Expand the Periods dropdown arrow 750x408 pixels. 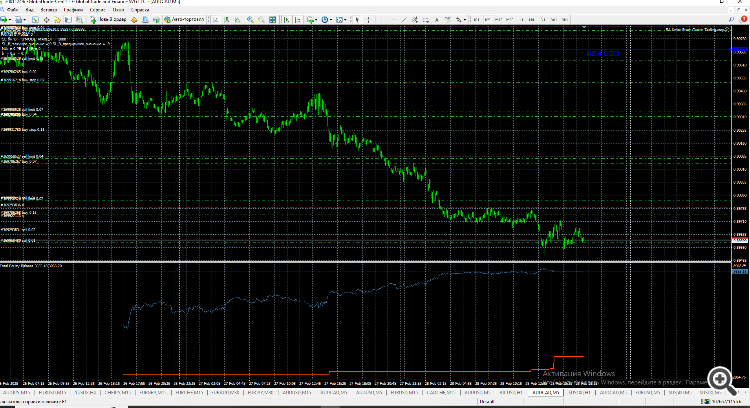pos(331,20)
